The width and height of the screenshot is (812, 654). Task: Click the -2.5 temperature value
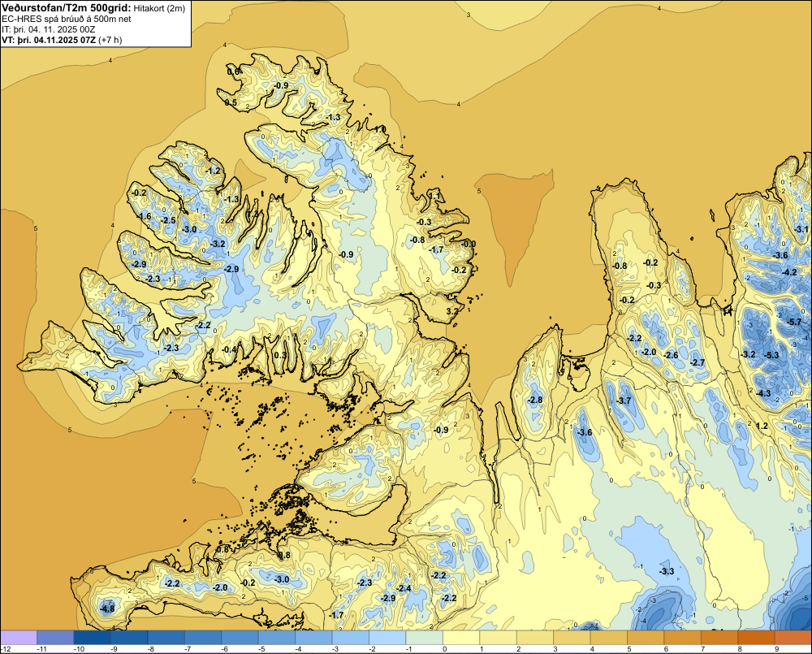click(x=168, y=220)
